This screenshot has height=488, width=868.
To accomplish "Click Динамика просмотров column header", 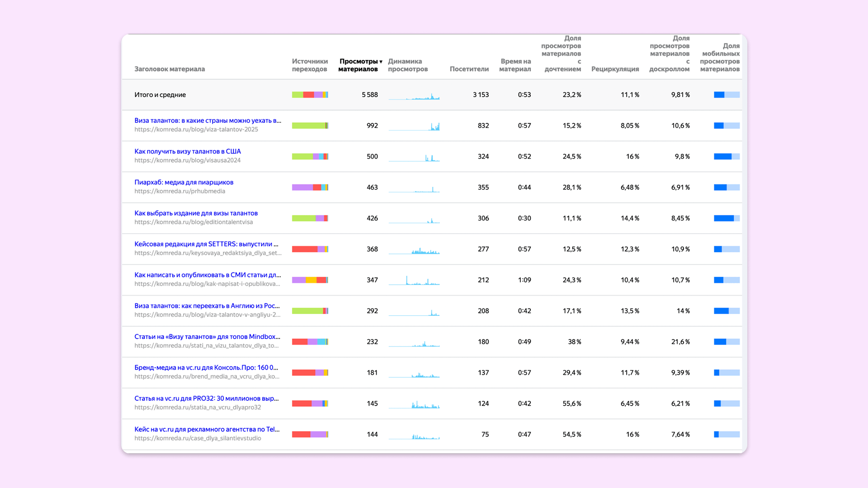I will point(407,65).
